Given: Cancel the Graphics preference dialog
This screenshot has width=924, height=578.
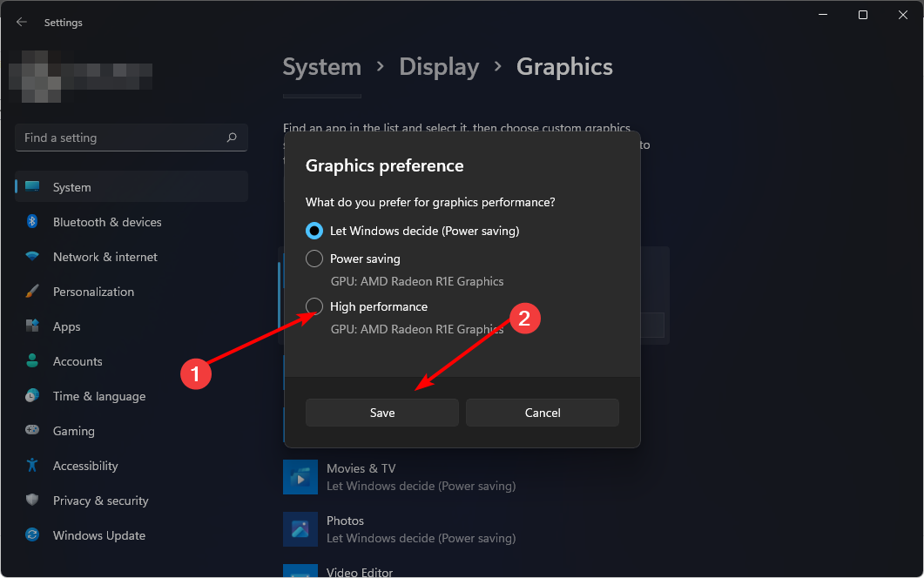Looking at the screenshot, I should pyautogui.click(x=543, y=413).
